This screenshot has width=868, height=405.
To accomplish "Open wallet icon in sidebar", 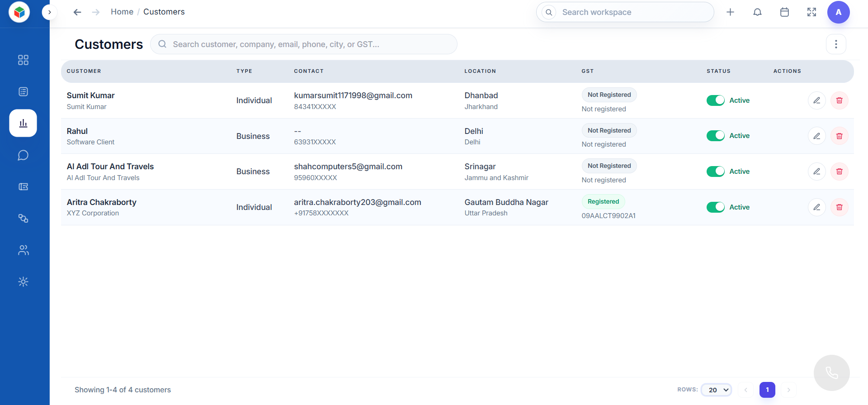I will click(x=23, y=187).
